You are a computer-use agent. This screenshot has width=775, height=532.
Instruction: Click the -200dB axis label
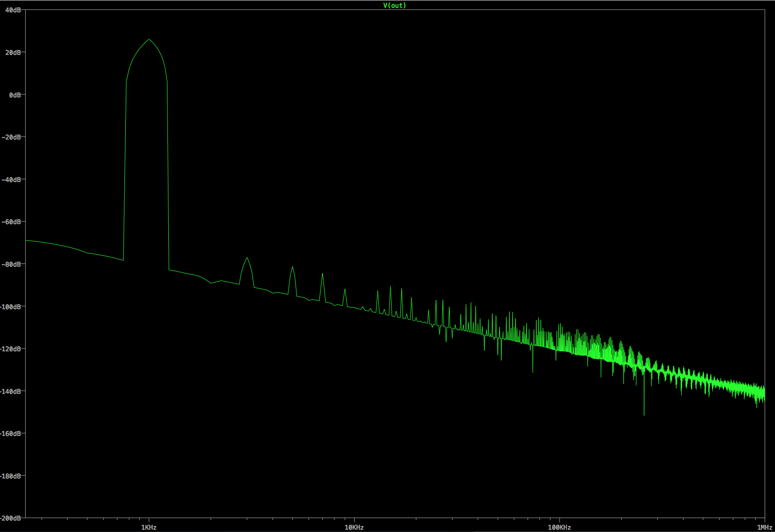(11, 518)
